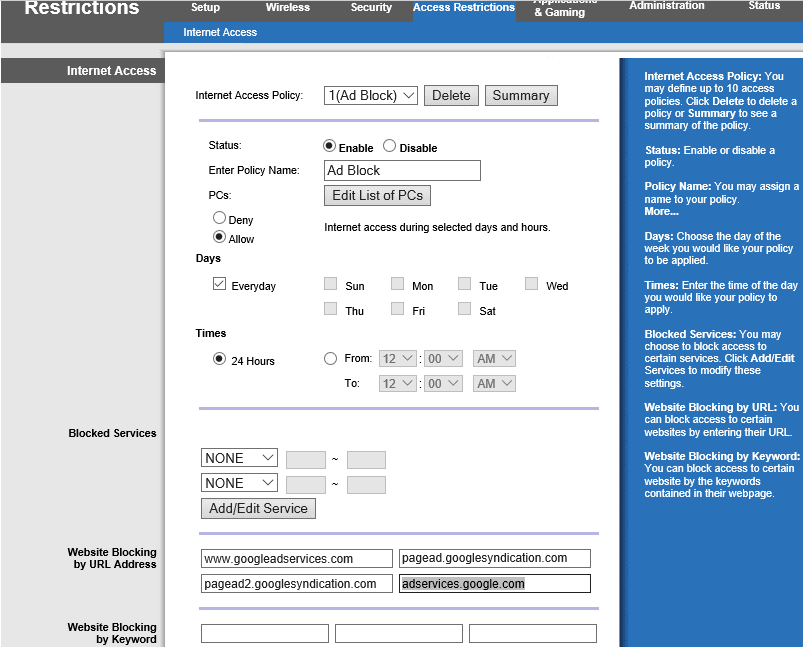
Task: Choose the Allow radio option
Action: [219, 237]
